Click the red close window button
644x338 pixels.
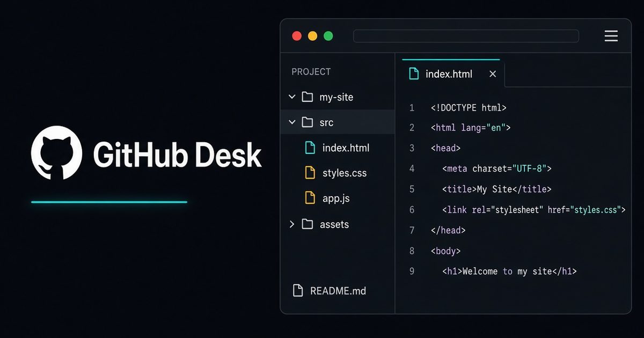coord(297,36)
